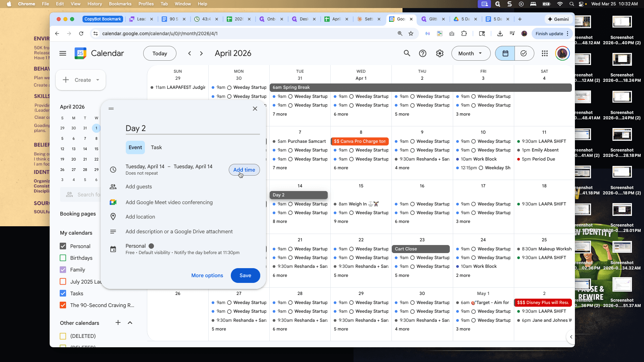Add other calendars plus icon
The height and width of the screenshot is (362, 644).
118,323
